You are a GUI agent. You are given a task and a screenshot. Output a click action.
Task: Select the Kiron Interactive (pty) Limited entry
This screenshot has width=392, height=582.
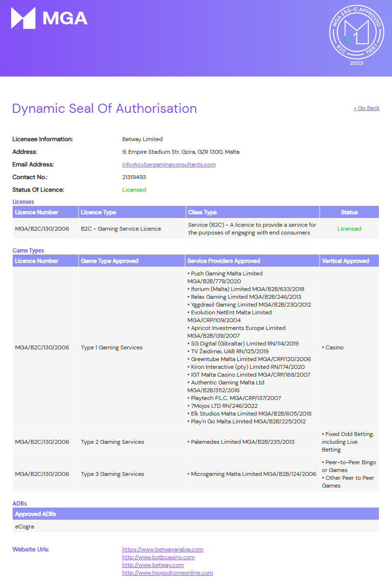click(x=246, y=367)
